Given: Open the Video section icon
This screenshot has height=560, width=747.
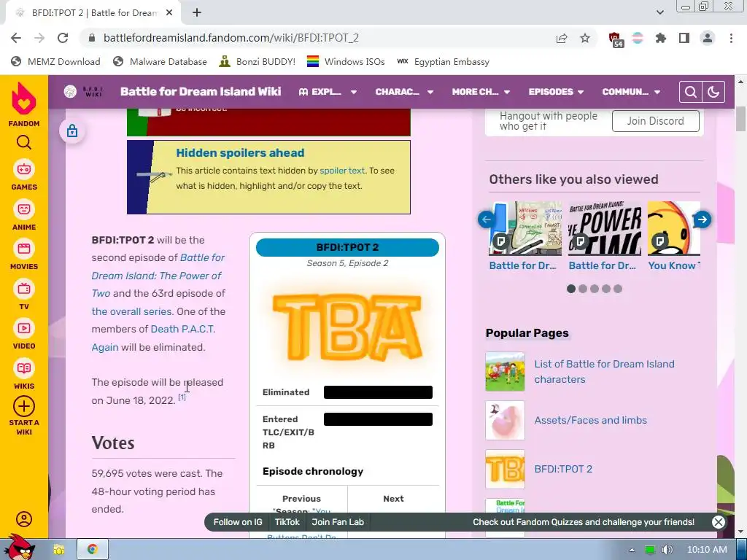Looking at the screenshot, I should pos(24,328).
